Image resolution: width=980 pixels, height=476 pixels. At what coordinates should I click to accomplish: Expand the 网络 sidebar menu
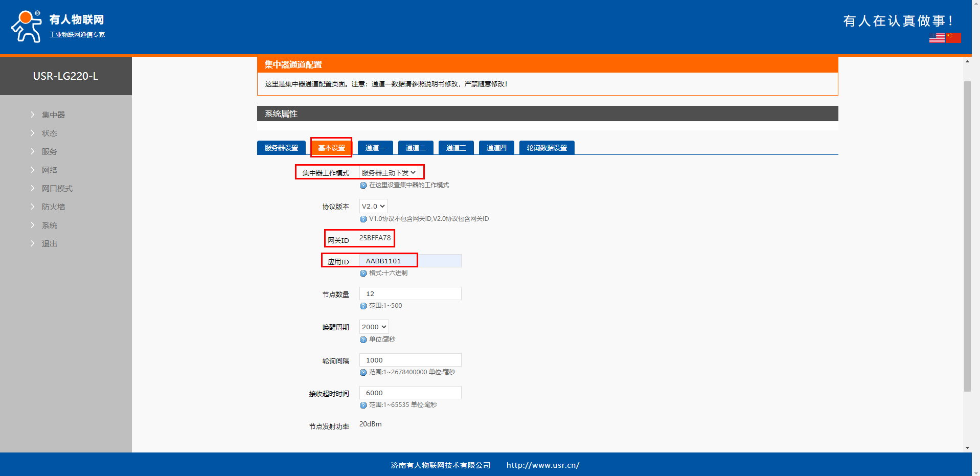click(50, 170)
